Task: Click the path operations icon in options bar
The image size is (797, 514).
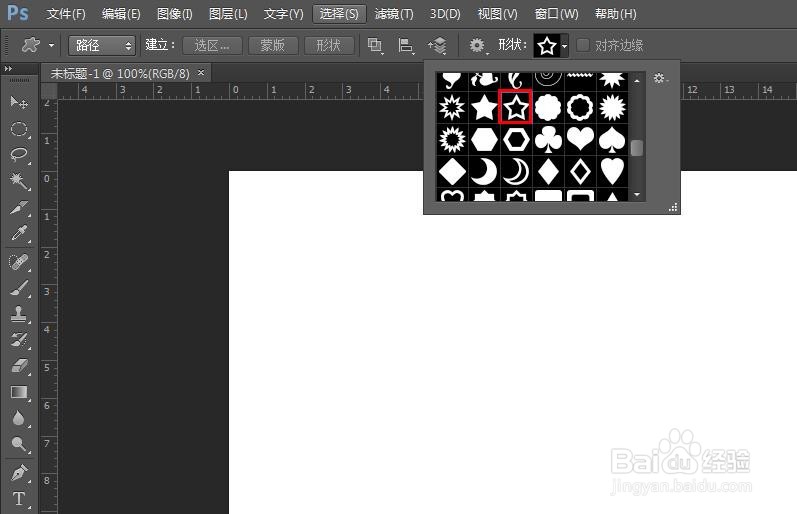Action: 375,45
